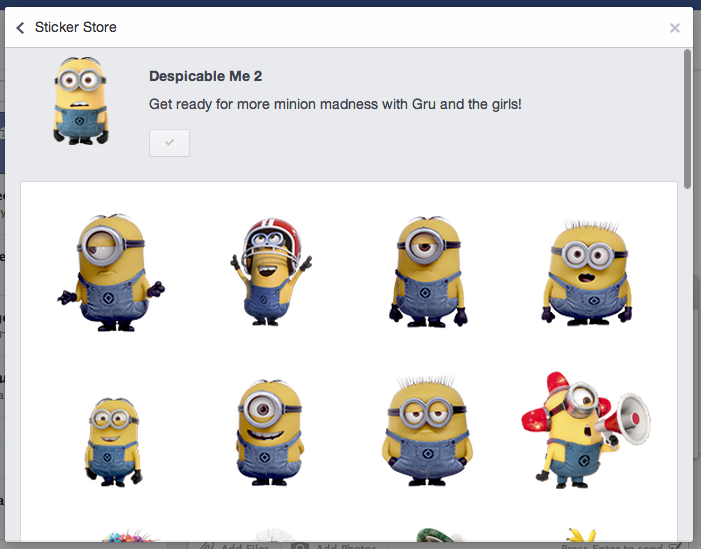Select the grinning one-eyed minion sticker
The width and height of the screenshot is (701, 549).
(x=269, y=432)
